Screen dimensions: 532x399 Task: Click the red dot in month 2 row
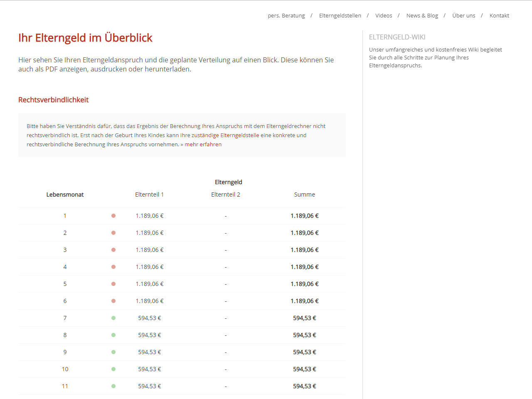tap(113, 233)
